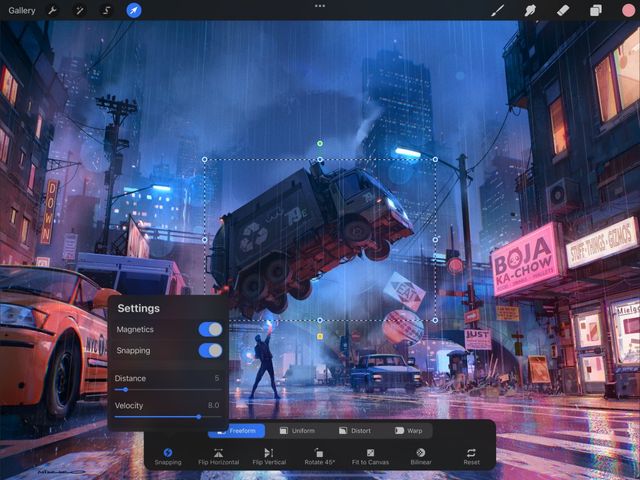Flip the selection vertically

click(269, 457)
